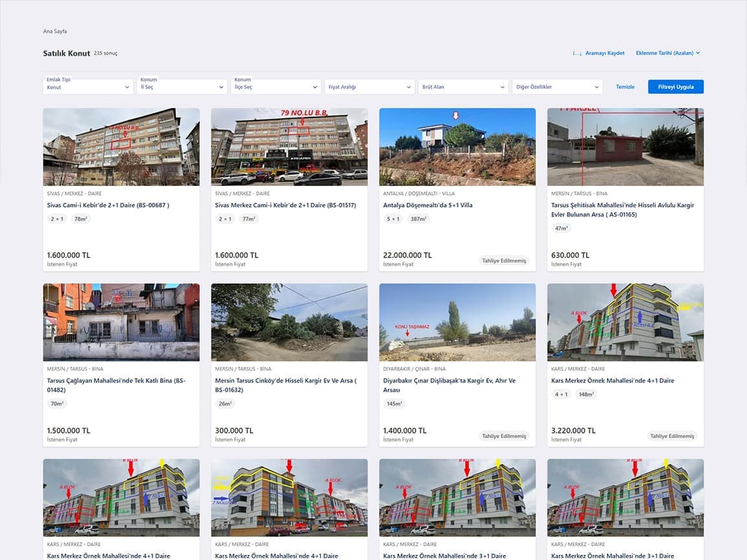Go to the Ana Sayfa breadcrumb

pyautogui.click(x=54, y=31)
